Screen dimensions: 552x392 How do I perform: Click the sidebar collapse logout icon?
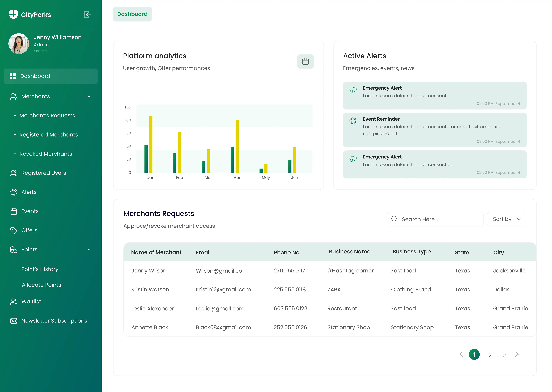tap(87, 14)
